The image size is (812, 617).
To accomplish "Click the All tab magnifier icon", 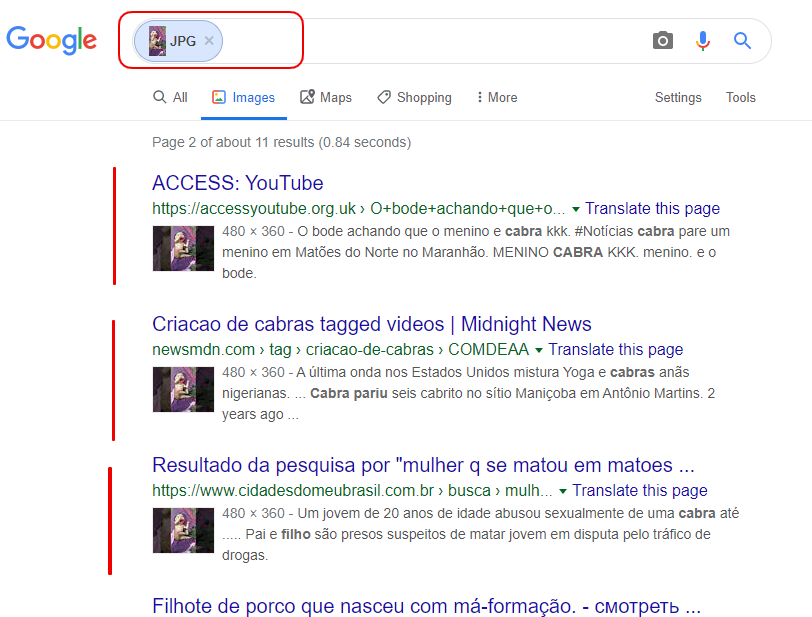I will [160, 97].
